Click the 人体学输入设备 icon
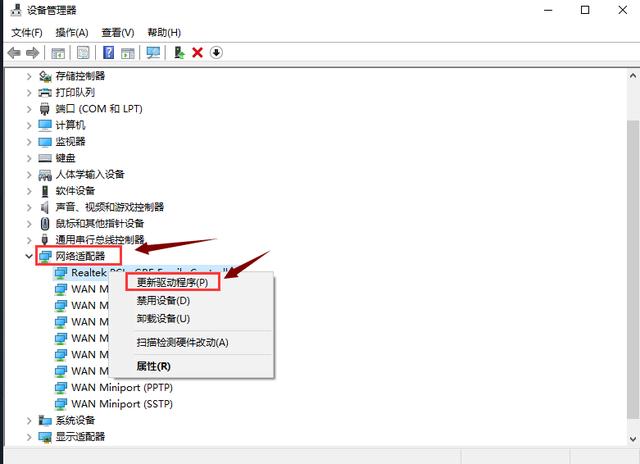This screenshot has height=464, width=640. pos(45,175)
